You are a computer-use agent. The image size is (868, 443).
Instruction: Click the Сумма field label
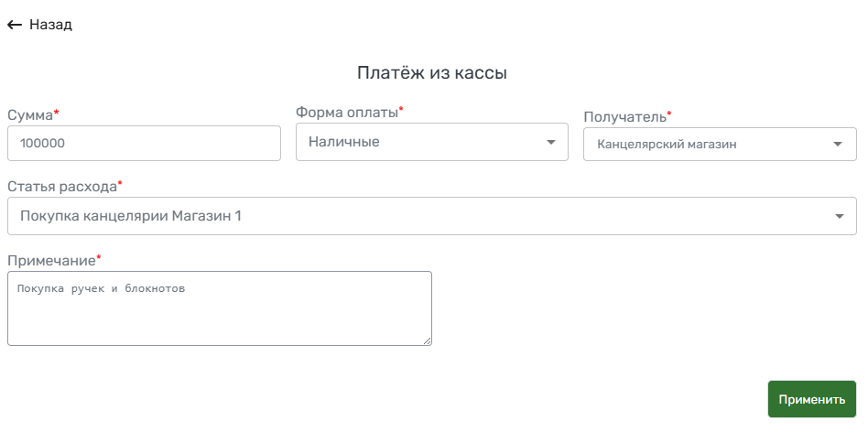30,114
